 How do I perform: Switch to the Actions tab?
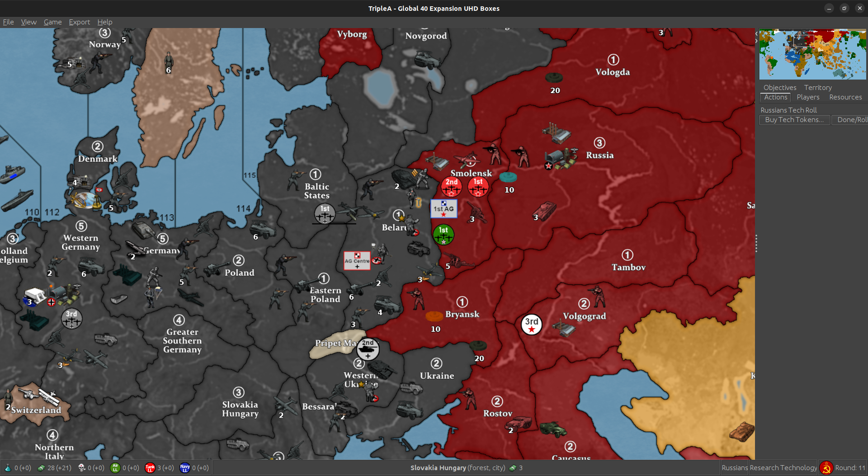(x=775, y=97)
